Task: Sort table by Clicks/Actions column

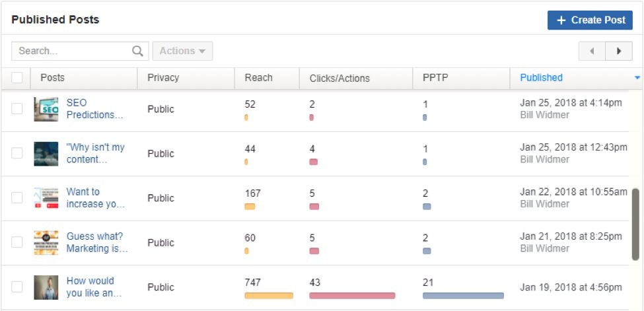Action: point(340,78)
